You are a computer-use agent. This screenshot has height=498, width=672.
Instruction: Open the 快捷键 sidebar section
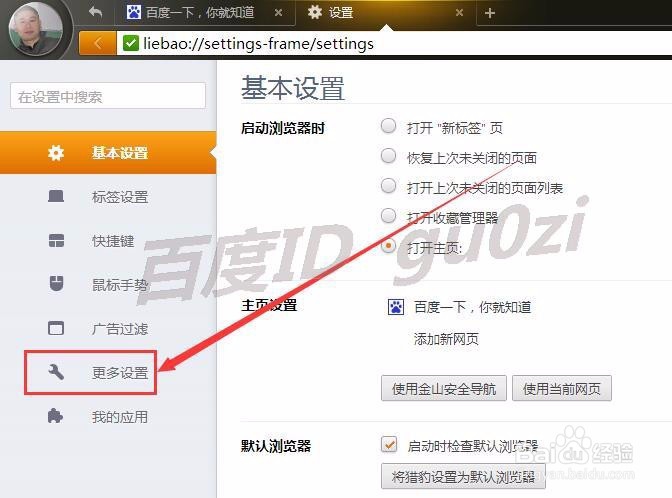point(108,241)
